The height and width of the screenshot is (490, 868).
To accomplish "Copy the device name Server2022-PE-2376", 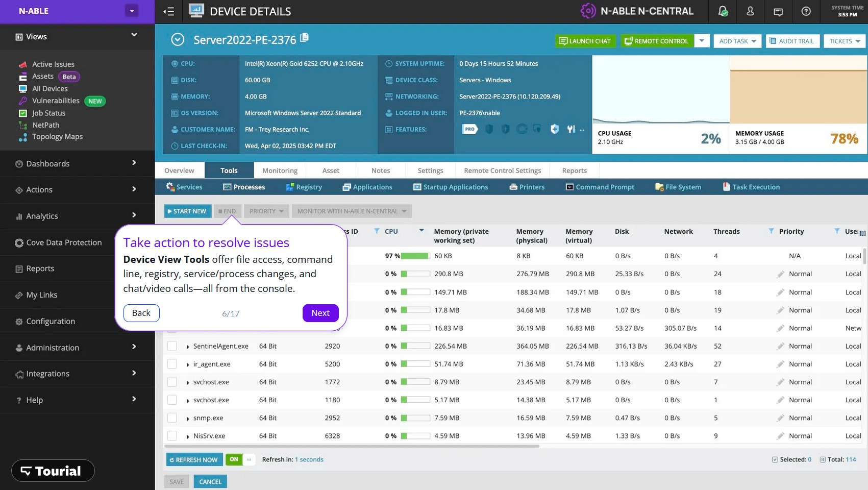I will coord(305,37).
